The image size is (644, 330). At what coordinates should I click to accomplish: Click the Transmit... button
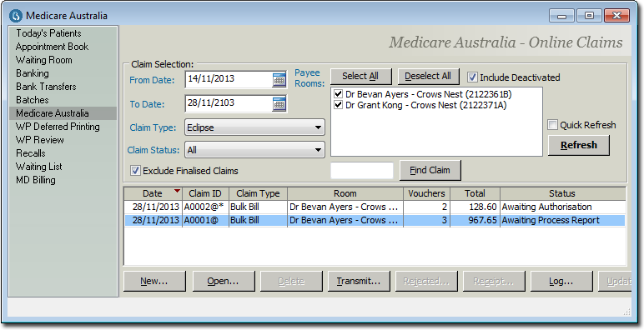pyautogui.click(x=359, y=281)
